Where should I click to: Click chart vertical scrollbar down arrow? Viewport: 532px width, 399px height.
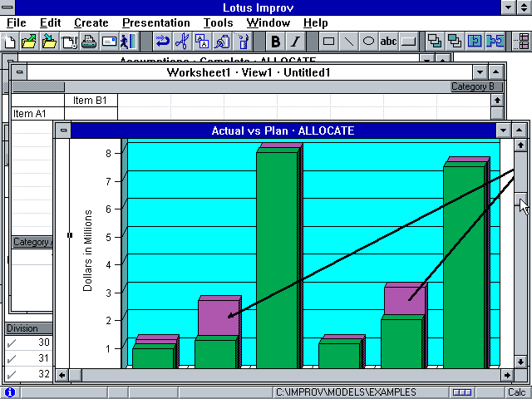tap(520, 362)
